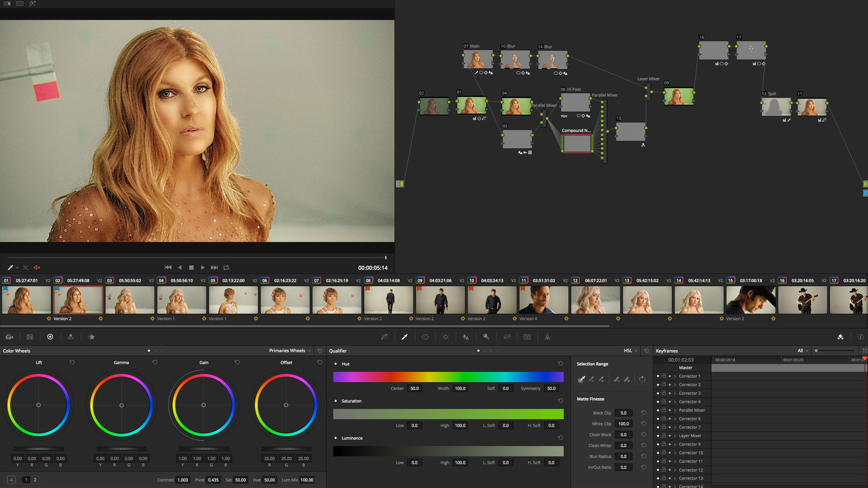Expand Corrector 3 keyframe track
Viewport: 868px width, 488px height.
pos(675,393)
